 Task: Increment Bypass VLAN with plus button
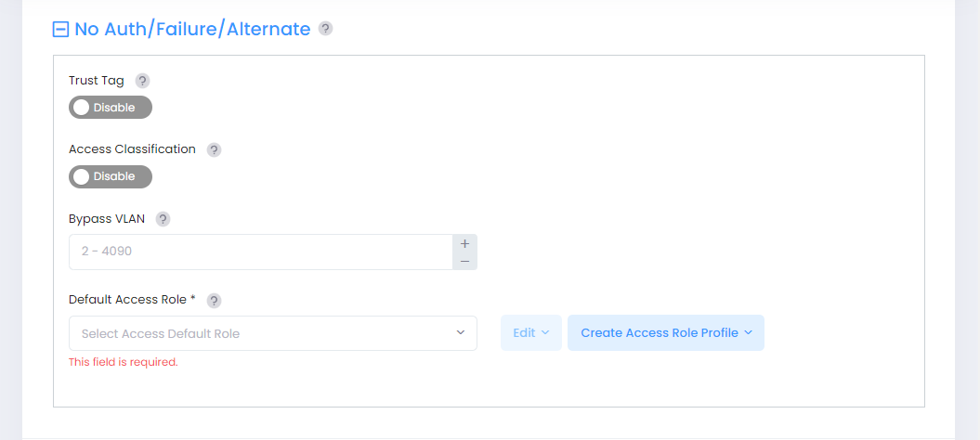[x=464, y=243]
